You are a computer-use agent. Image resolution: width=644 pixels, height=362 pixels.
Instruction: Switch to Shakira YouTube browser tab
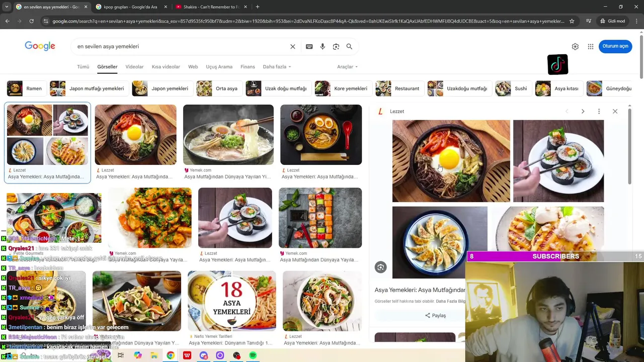tap(211, 7)
